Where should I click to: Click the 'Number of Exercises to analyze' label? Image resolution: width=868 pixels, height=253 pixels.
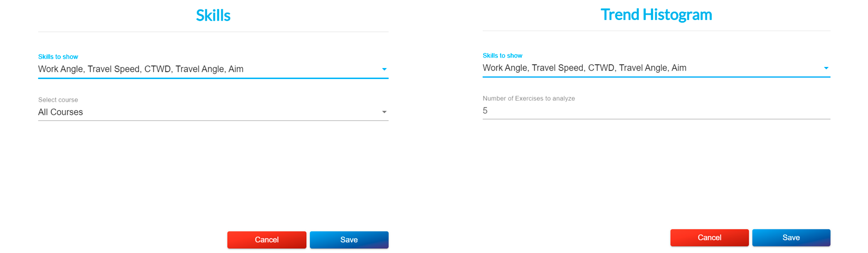pyautogui.click(x=529, y=99)
